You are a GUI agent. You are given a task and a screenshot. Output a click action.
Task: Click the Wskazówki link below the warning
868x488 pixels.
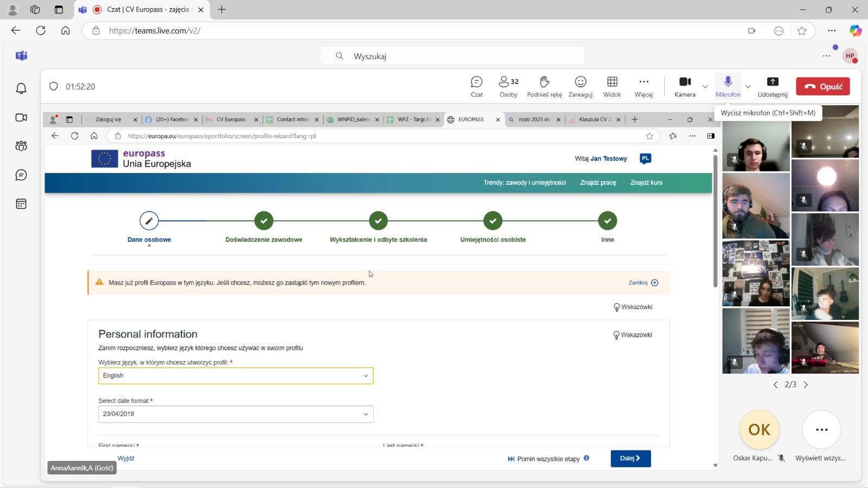[x=633, y=307]
